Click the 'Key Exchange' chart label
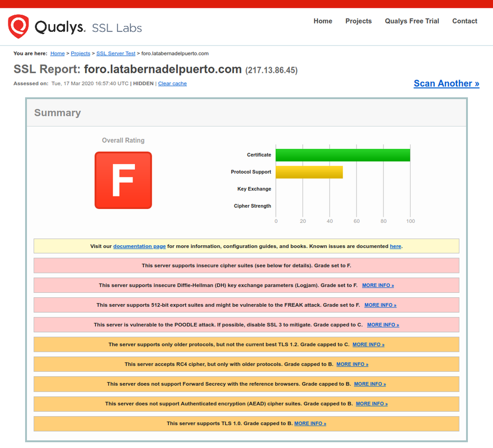493x448 pixels. (254, 189)
